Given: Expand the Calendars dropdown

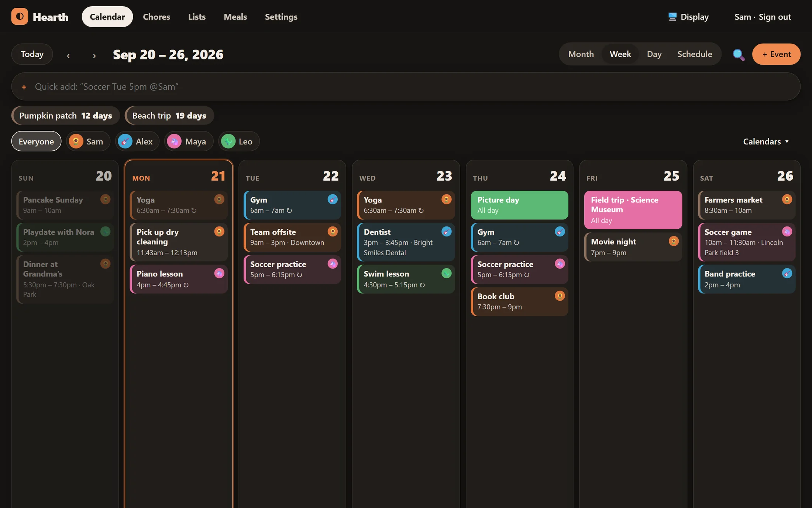Looking at the screenshot, I should [766, 142].
